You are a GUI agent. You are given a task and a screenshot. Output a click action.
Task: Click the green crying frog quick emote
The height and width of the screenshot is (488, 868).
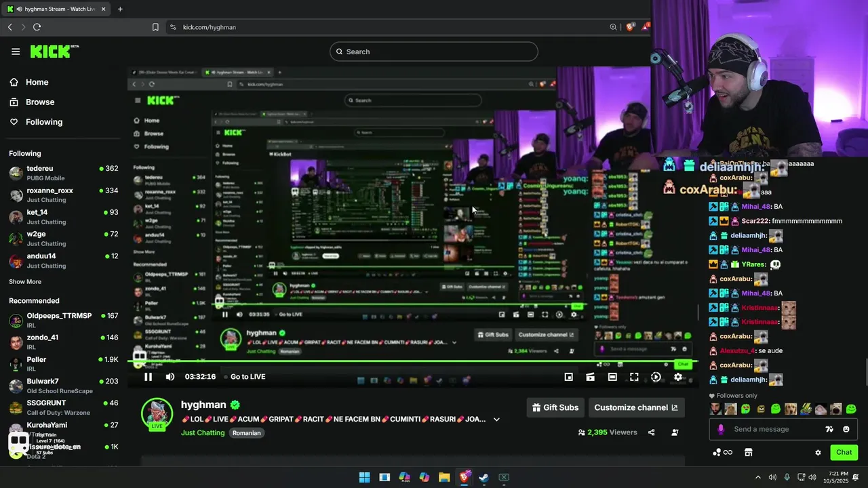[745, 409]
